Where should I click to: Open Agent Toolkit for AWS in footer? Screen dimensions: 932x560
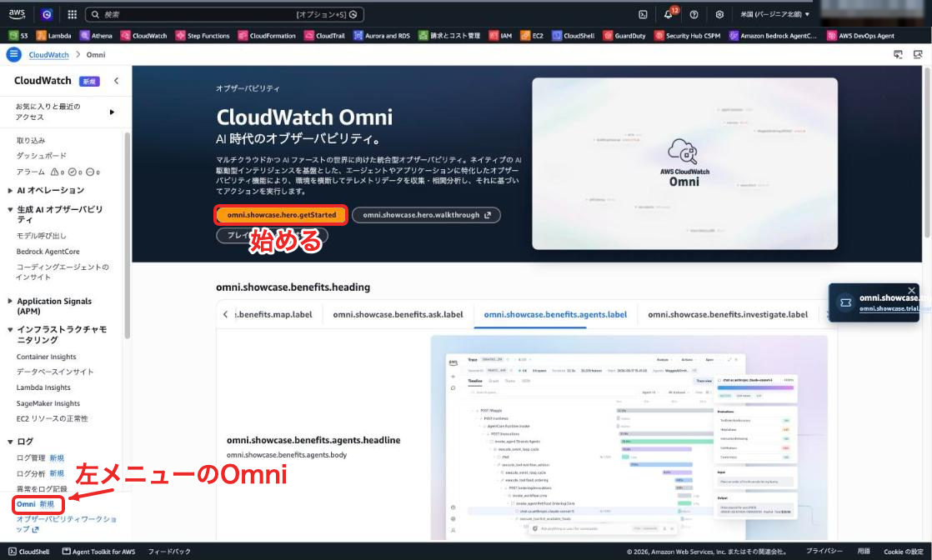point(98,552)
